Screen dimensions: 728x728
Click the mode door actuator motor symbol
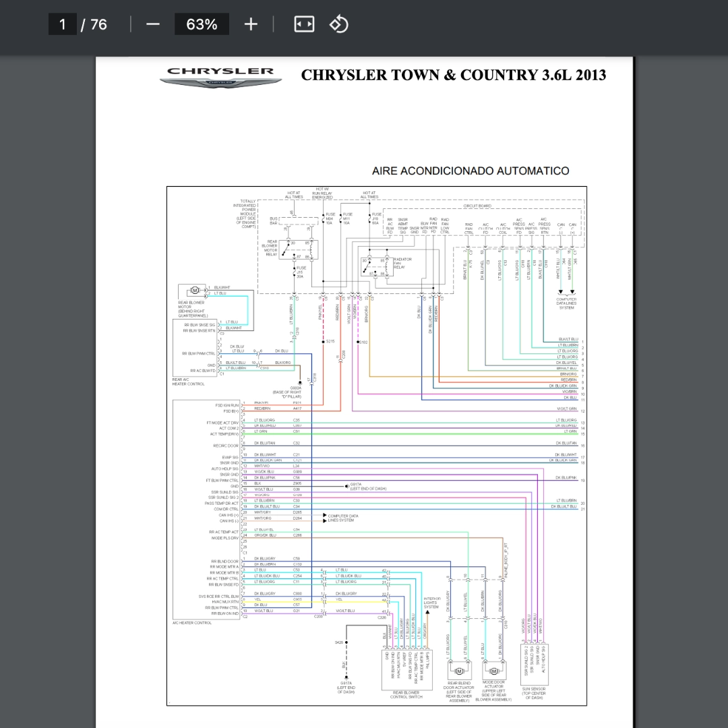pos(493,671)
